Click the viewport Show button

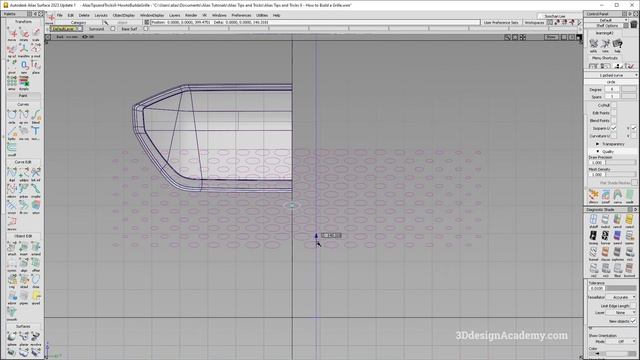(x=551, y=37)
